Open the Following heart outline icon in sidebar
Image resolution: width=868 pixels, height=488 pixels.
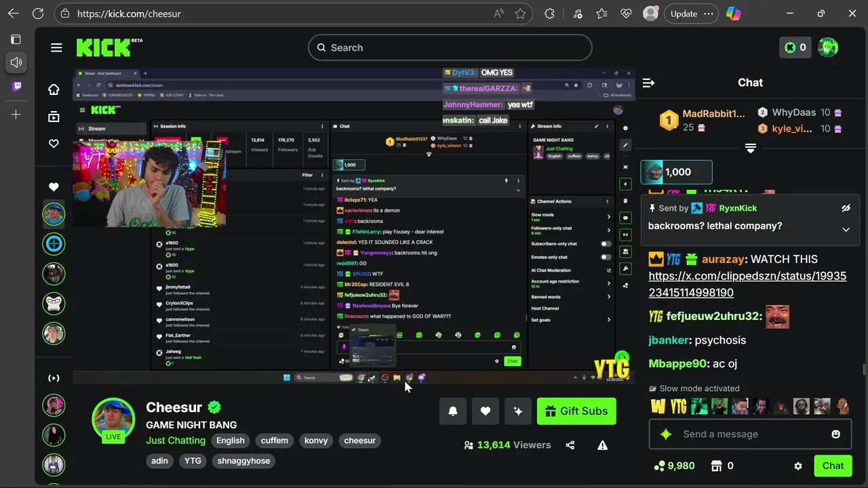coord(54,144)
